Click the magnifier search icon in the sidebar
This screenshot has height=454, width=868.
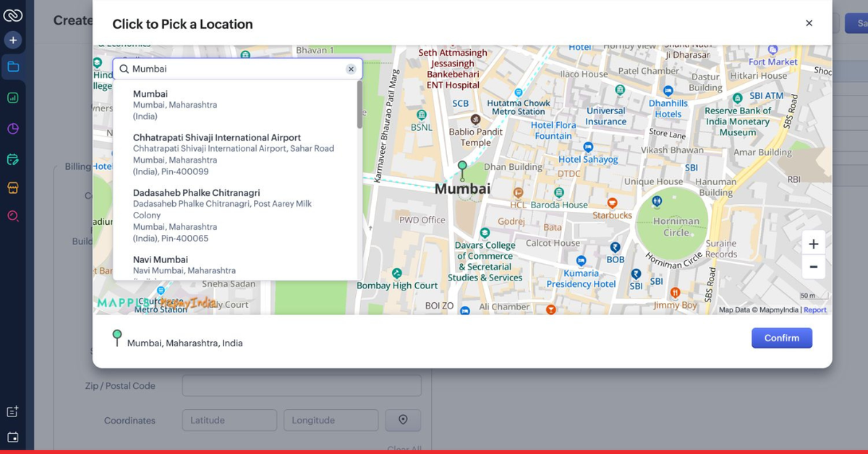click(x=13, y=215)
